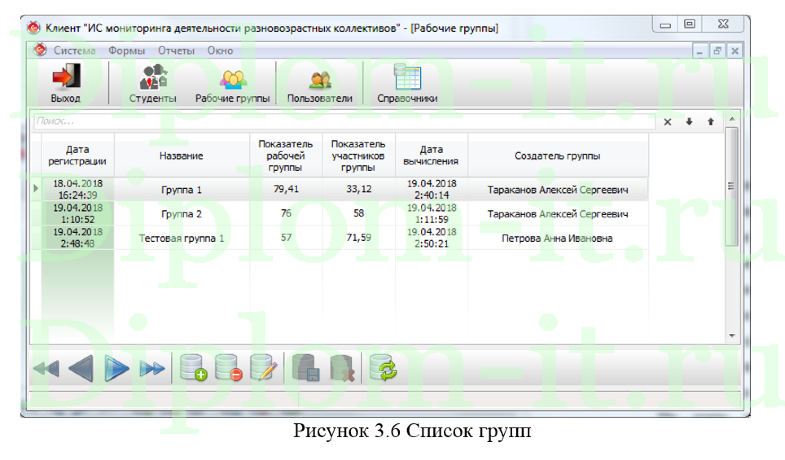The width and height of the screenshot is (785, 460).
Task: Click the value 71,59 cell
Action: pyautogui.click(x=358, y=238)
